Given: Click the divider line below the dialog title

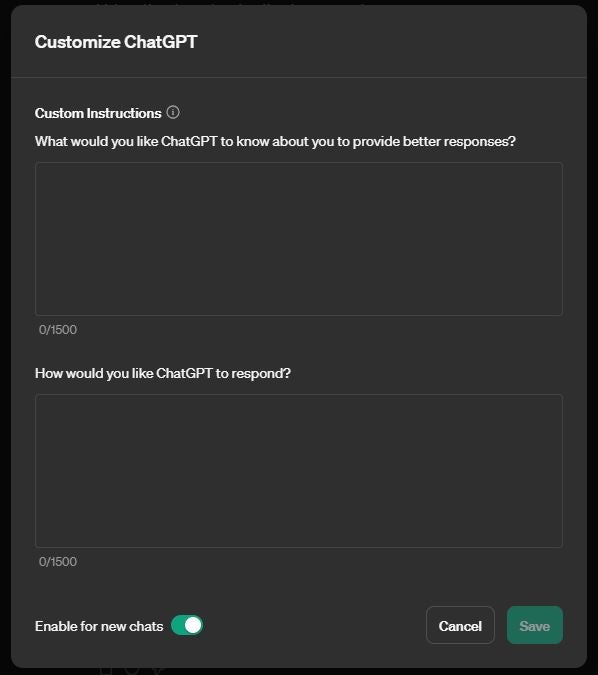Looking at the screenshot, I should (299, 77).
